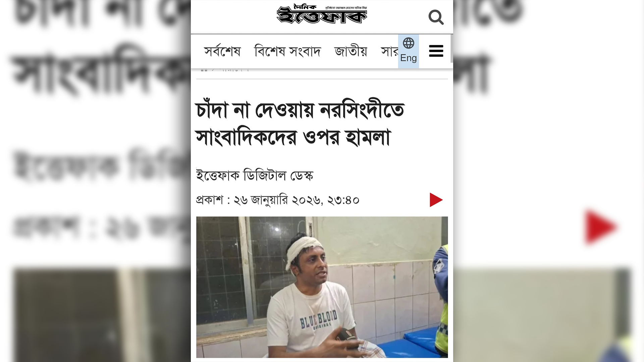Open the hamburger menu

coord(436,51)
